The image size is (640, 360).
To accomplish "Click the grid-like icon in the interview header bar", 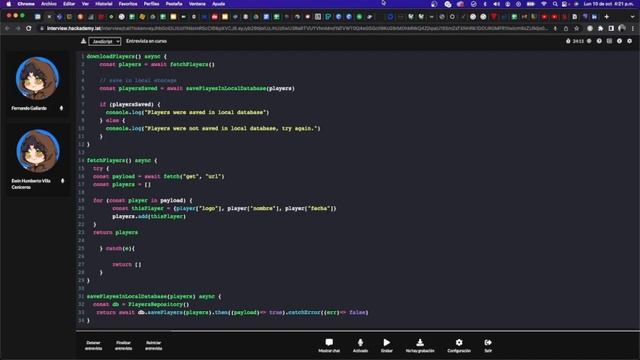I will pyautogui.click(x=609, y=41).
